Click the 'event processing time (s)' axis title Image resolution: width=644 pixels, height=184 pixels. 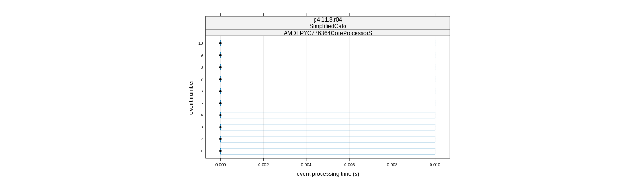328,174
